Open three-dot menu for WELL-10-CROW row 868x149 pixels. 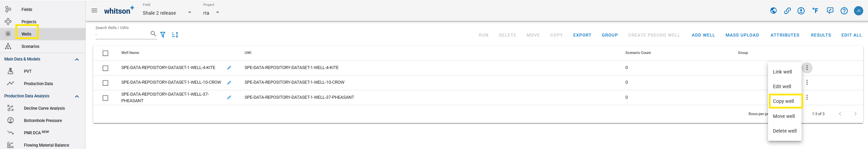pyautogui.click(x=807, y=82)
